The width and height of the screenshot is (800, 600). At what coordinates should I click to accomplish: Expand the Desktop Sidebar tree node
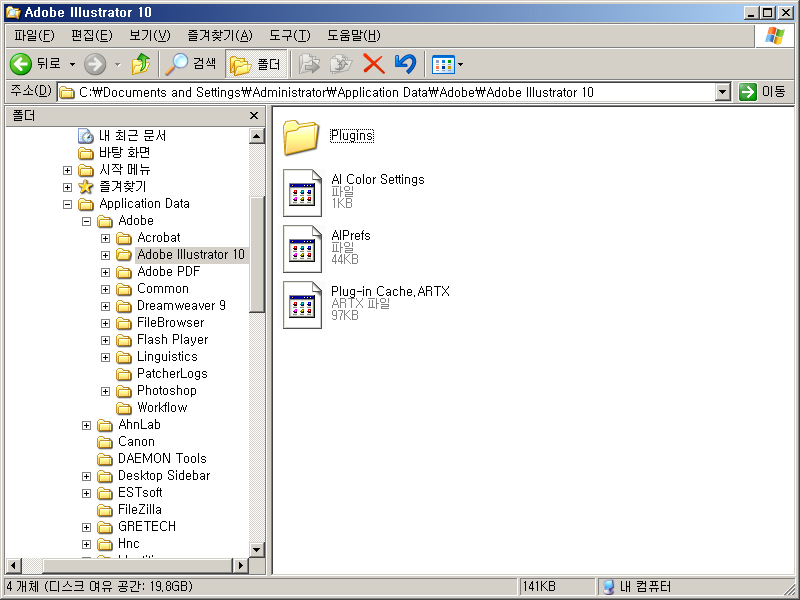pyautogui.click(x=86, y=476)
